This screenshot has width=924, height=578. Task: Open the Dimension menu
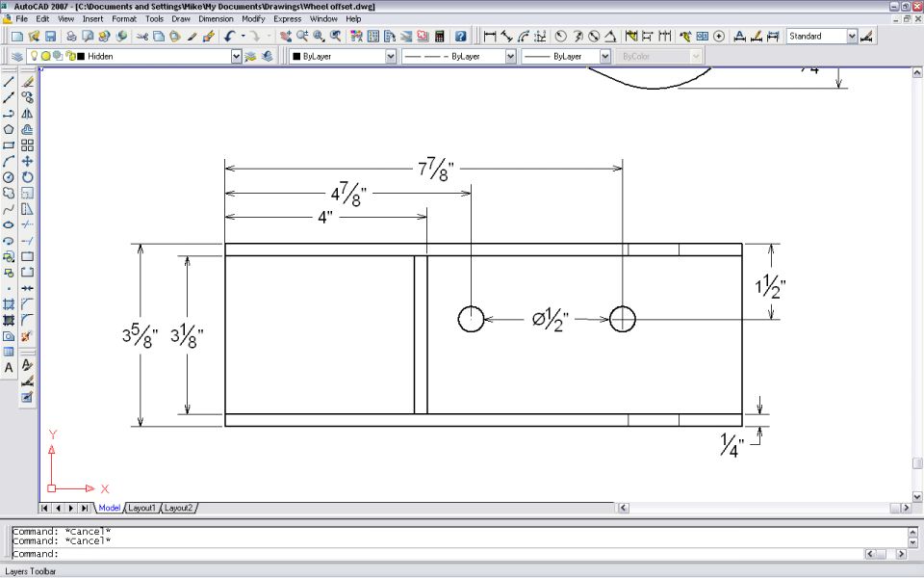click(x=216, y=19)
